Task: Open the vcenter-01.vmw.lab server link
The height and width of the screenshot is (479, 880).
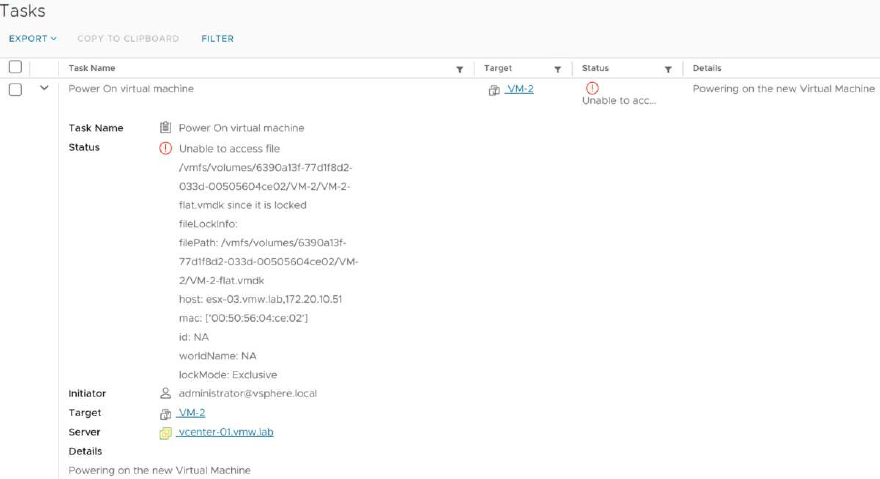Action: coord(225,432)
